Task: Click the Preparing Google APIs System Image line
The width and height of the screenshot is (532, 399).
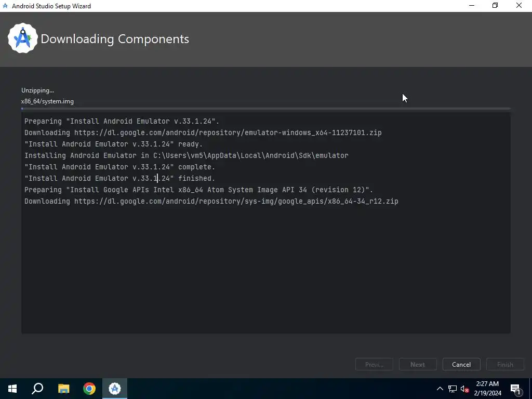Action: 199,190
